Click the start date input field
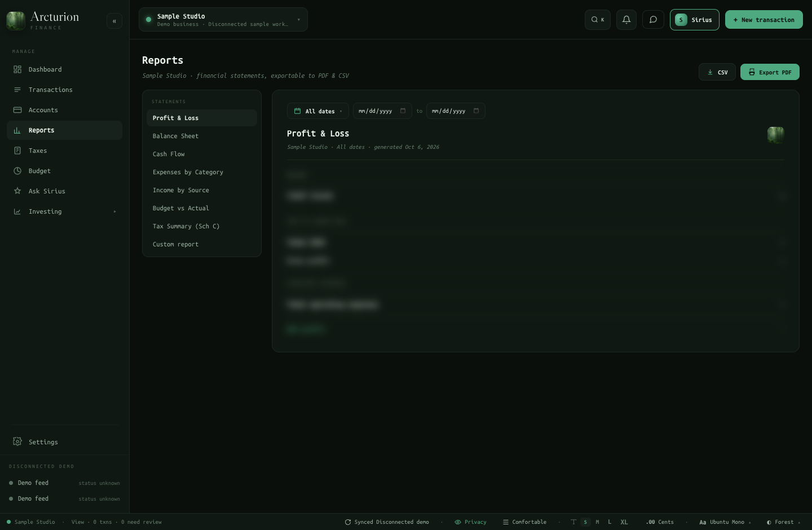Screen dimensions: 812x530 [x=382, y=111]
